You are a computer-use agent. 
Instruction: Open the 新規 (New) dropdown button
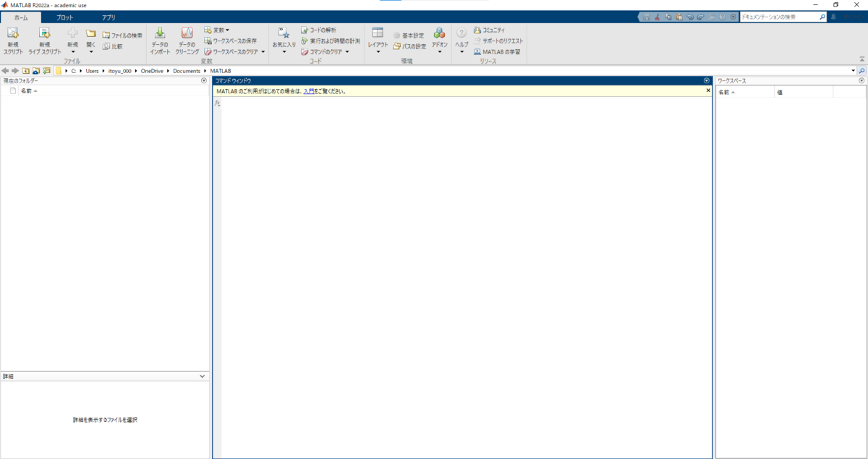click(x=72, y=41)
